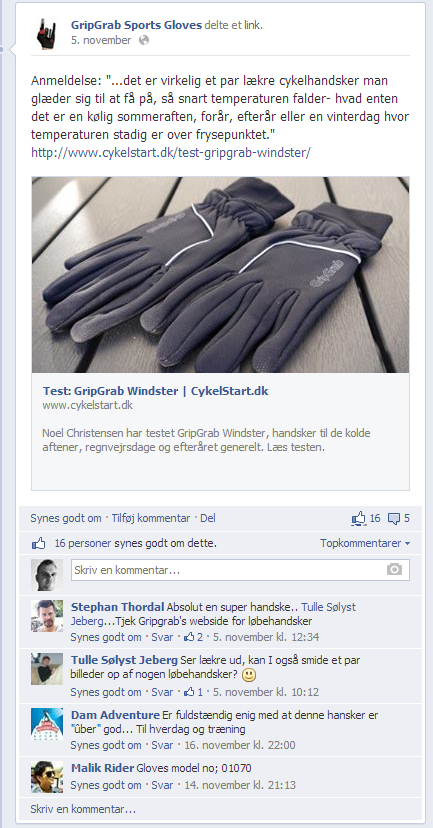Click the globe privacy icon beside the date
This screenshot has height=828, width=433.
(x=144, y=41)
